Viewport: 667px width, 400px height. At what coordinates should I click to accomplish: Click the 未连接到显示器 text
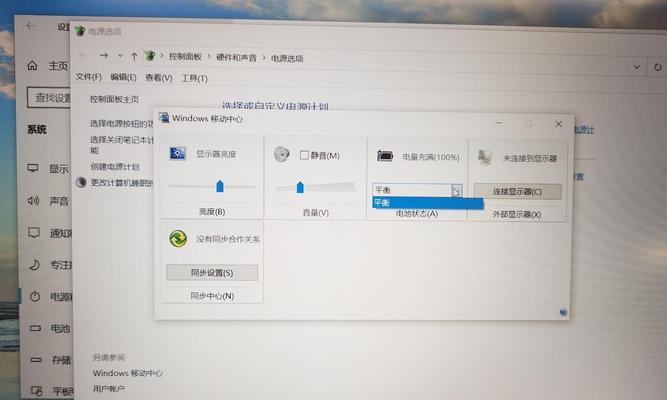pyautogui.click(x=530, y=158)
